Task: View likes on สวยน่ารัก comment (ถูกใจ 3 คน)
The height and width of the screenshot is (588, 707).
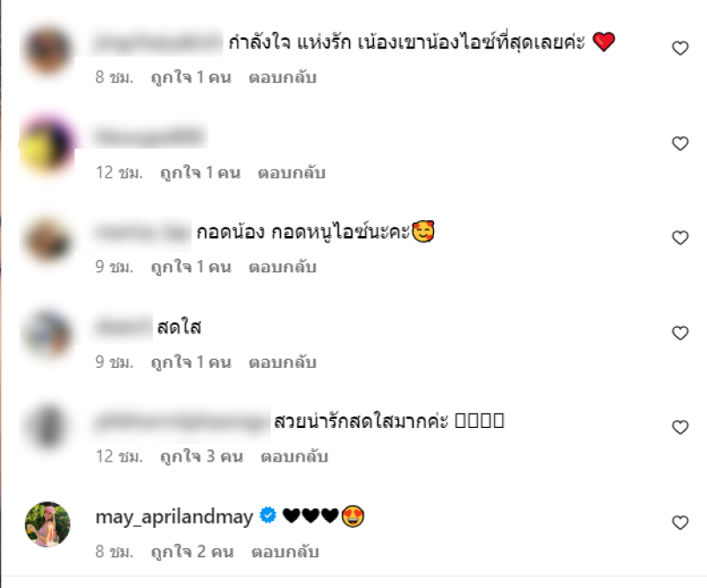Action: coord(201,456)
